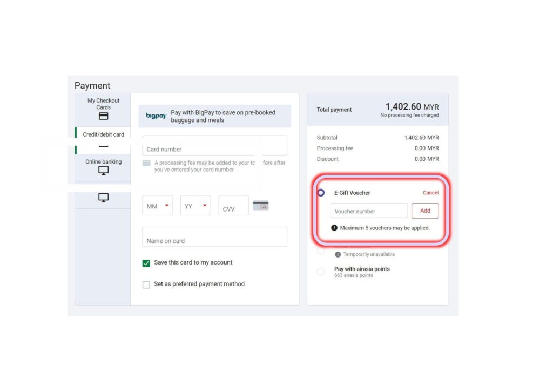Click the Voucher number field

pyautogui.click(x=369, y=211)
